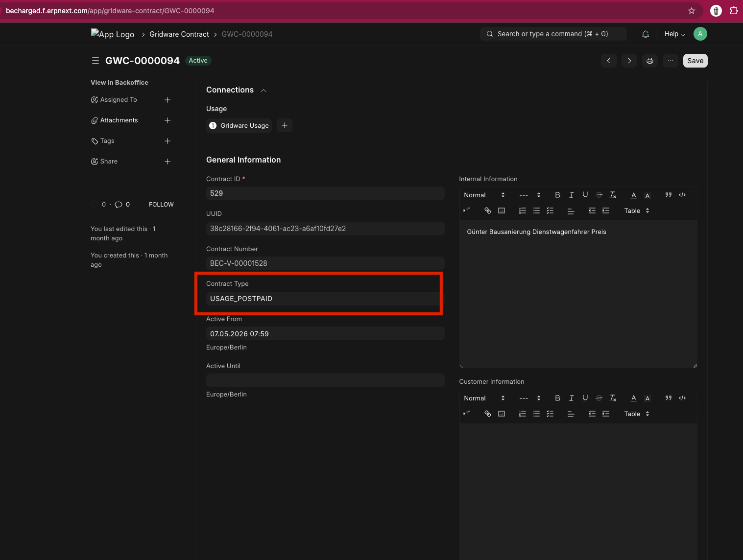This screenshot has height=560, width=743.
Task: Apply blockquote in Internal Information editor
Action: 669,195
